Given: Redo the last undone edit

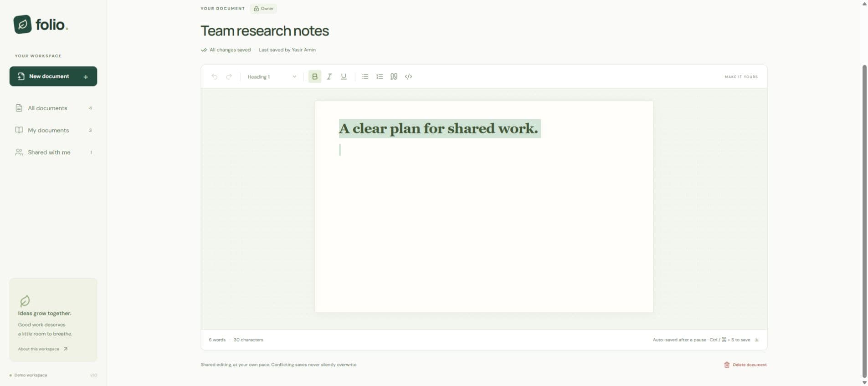Looking at the screenshot, I should pyautogui.click(x=229, y=76).
